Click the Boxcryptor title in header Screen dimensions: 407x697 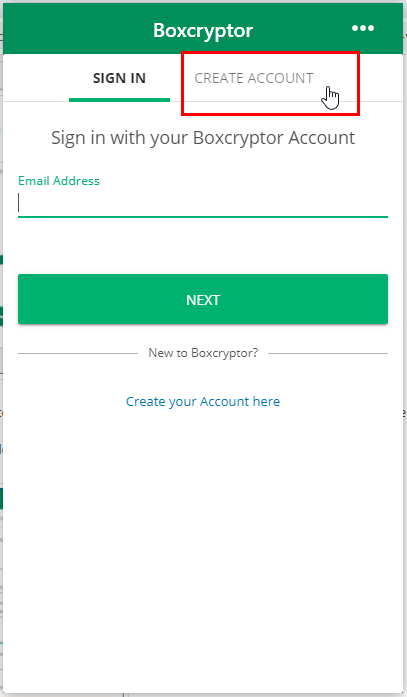tap(203, 30)
